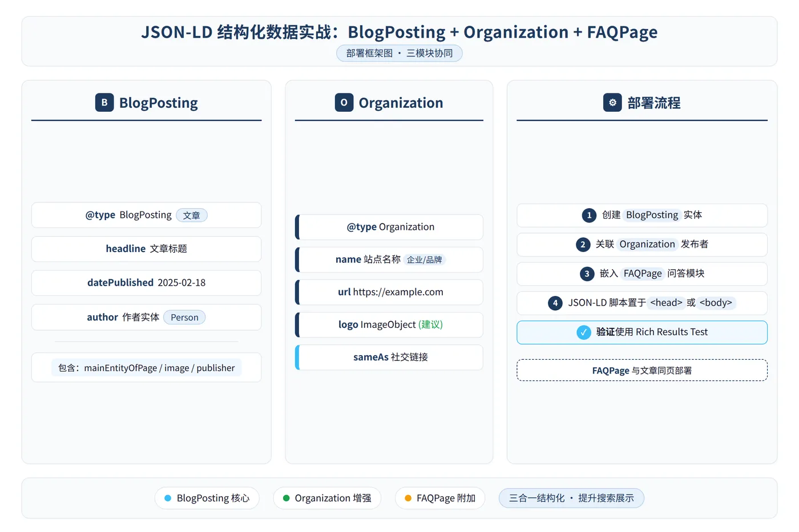Image resolution: width=799 pixels, height=532 pixels.
Task: Click step number 3 circle icon
Action: point(587,274)
